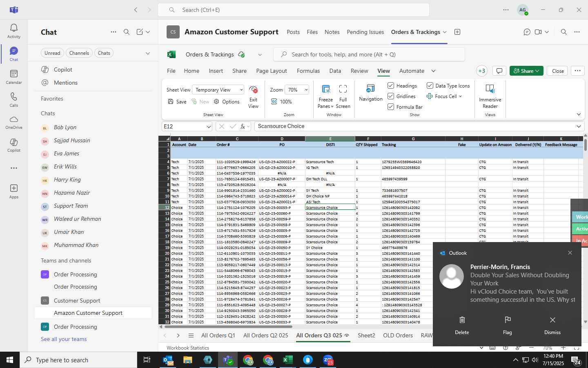The image size is (588, 368).
Task: Toggle the Formula Bar checkbox
Action: coord(391,107)
